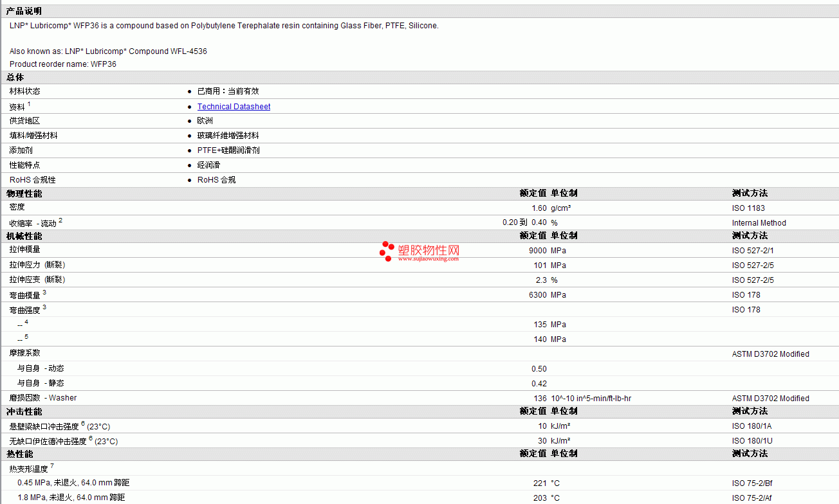Viewport: 839px width, 504px height.
Task: Select the RoHS 合规 value
Action: click(216, 180)
